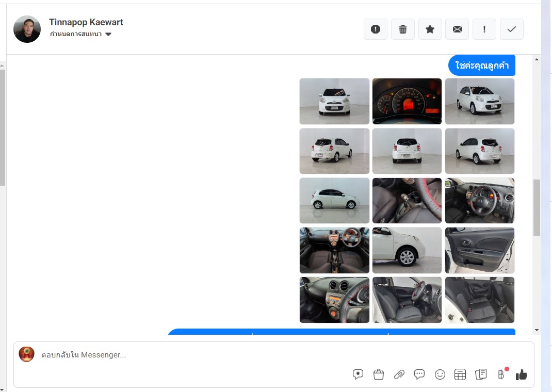
Task: Open Tinnapop Kaewart's profile picture
Action: [27, 29]
